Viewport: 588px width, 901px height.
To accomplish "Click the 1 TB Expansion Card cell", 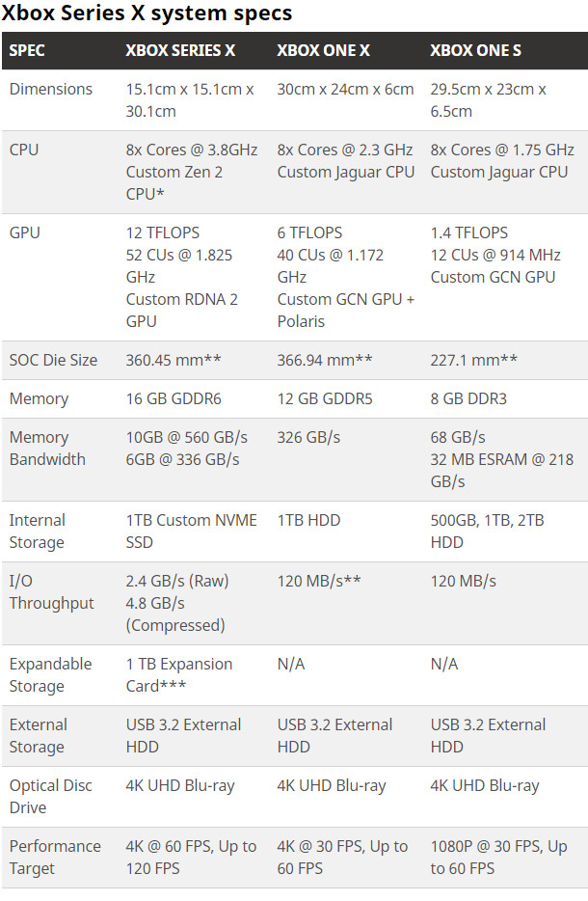I will tap(179, 674).
